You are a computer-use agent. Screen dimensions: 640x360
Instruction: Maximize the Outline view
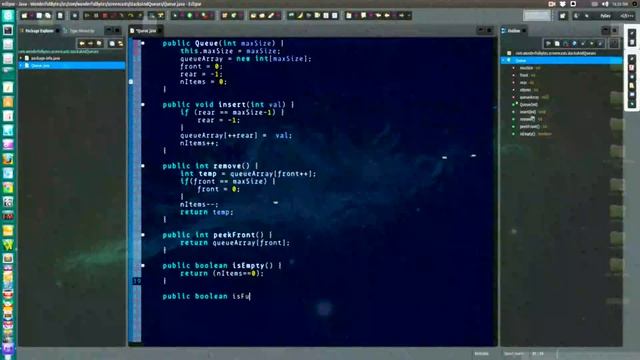(x=615, y=31)
